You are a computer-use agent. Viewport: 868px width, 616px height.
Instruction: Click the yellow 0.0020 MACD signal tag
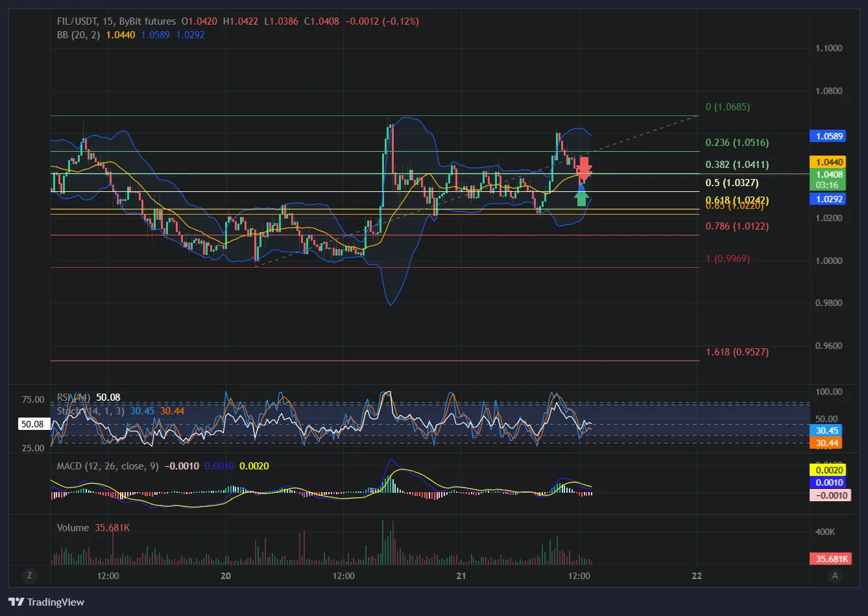(x=830, y=470)
